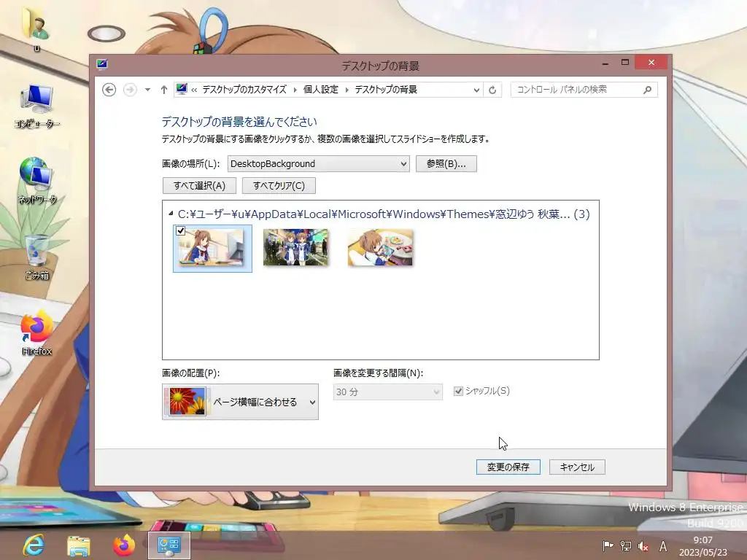Collapse the Themes folder group triangle

(171, 214)
